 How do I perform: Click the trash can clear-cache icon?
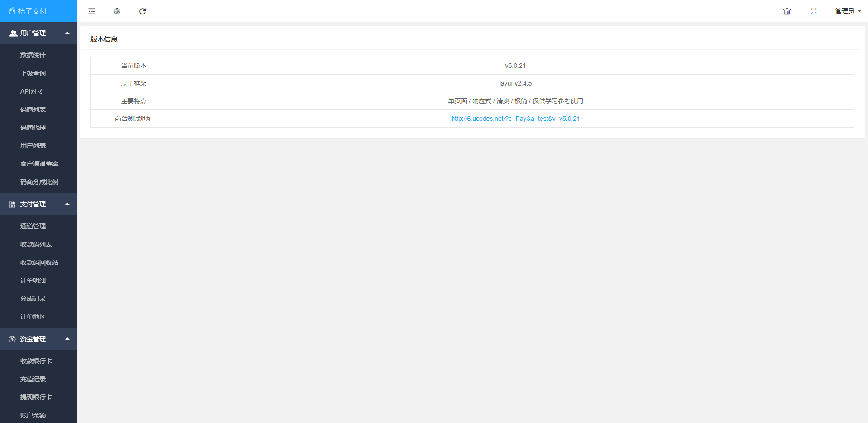(x=787, y=11)
